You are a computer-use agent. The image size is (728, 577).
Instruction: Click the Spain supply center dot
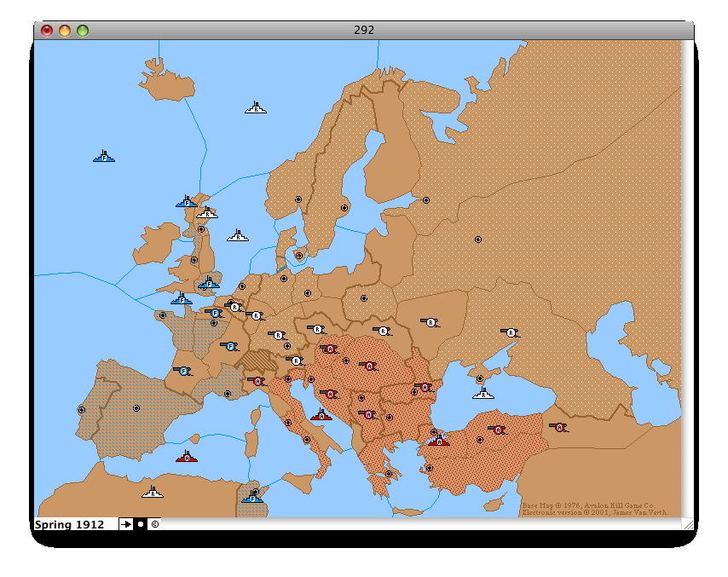tap(136, 408)
